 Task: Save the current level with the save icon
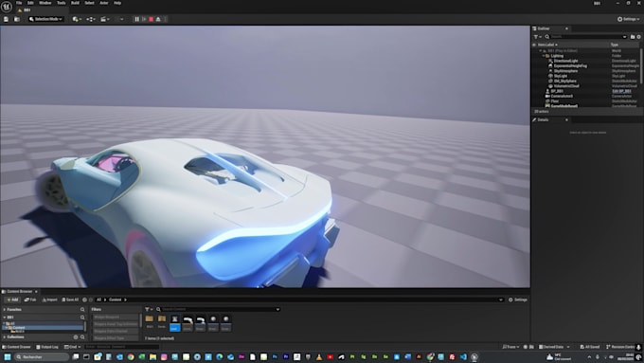click(7, 19)
